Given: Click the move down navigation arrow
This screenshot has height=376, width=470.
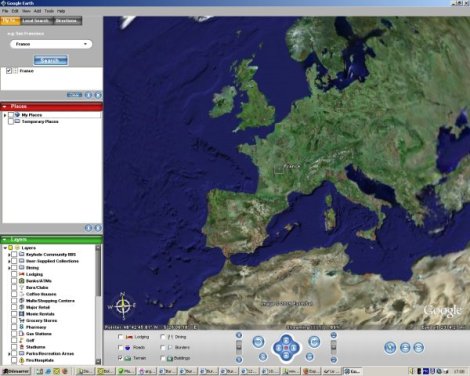Looking at the screenshot, I should click(x=286, y=356).
